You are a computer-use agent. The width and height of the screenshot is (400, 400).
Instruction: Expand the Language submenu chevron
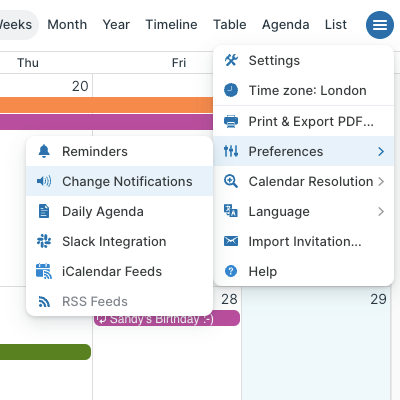pos(381,212)
